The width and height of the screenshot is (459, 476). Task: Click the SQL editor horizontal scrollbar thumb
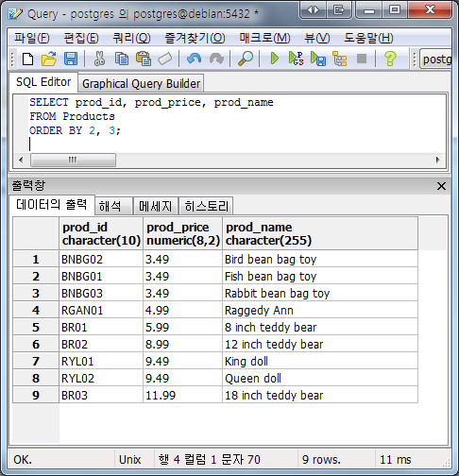(x=73, y=160)
